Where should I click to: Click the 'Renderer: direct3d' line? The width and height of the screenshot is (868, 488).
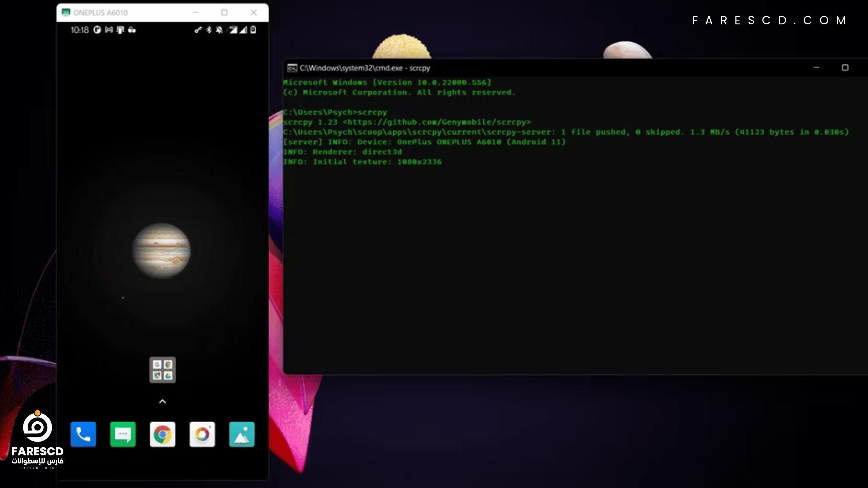point(342,152)
